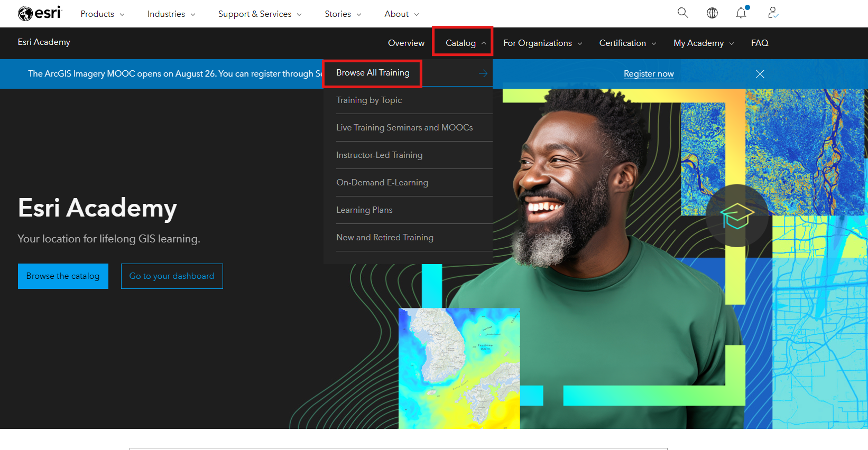Select Instructor-Led Training
868x450 pixels.
[379, 155]
